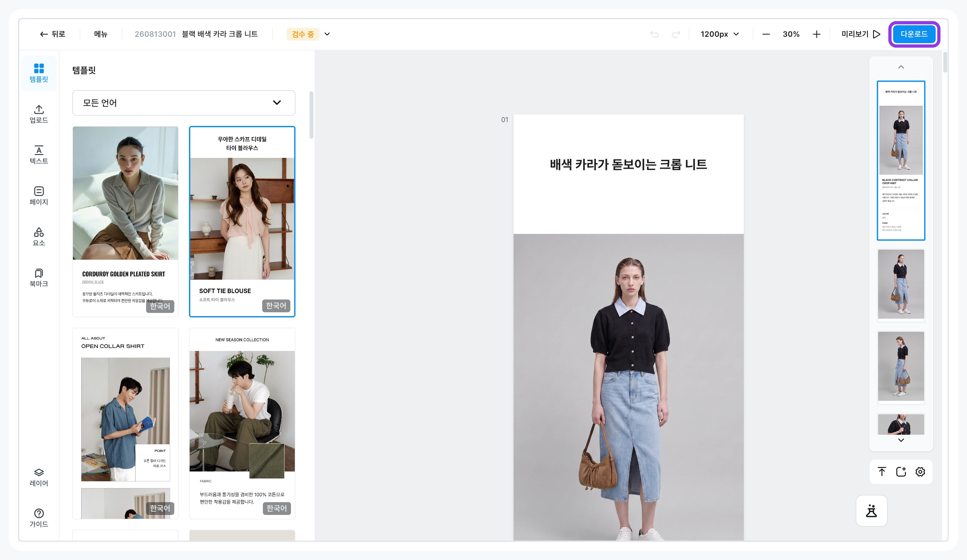This screenshot has width=967, height=560.
Task: Choose the Open Collar Shirt template
Action: 125,424
